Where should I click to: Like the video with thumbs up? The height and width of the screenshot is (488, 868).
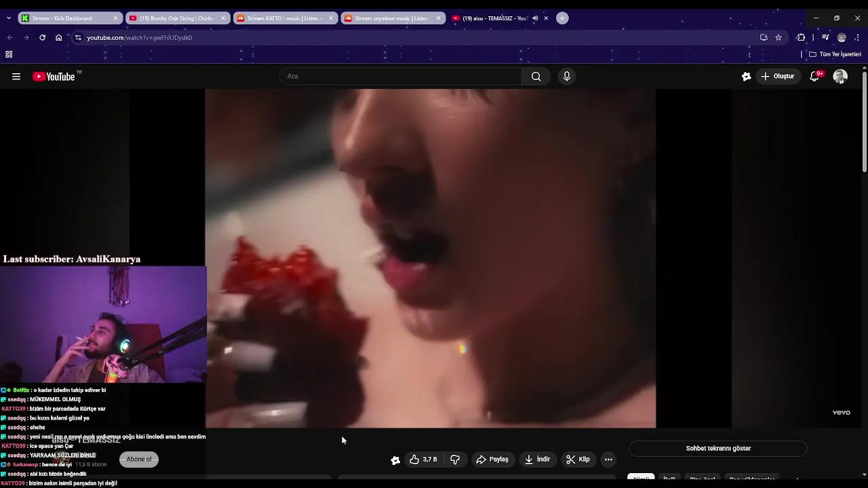click(423, 460)
